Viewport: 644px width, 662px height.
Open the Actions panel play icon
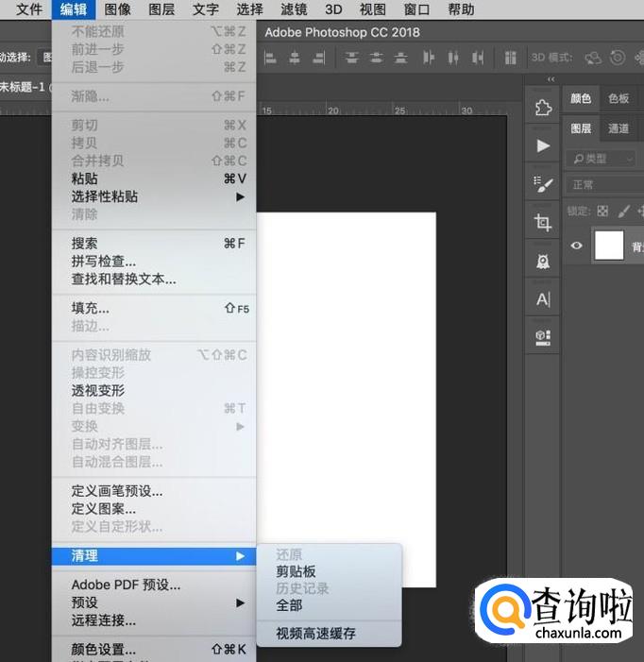tap(543, 145)
